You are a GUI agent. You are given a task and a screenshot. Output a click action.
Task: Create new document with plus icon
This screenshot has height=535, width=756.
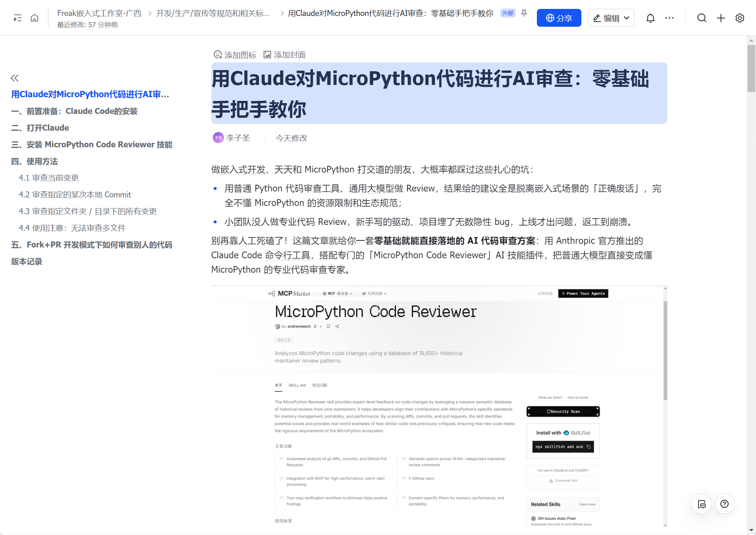(x=721, y=18)
